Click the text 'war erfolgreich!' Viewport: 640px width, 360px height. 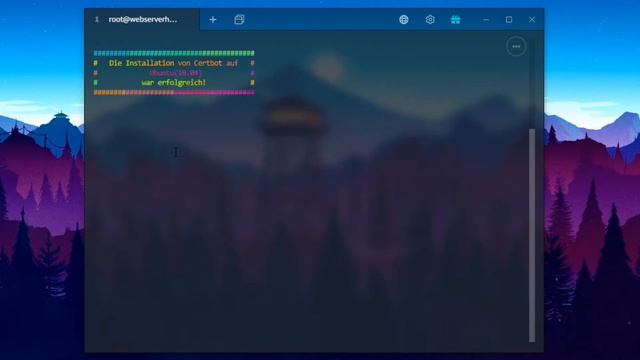coord(173,83)
